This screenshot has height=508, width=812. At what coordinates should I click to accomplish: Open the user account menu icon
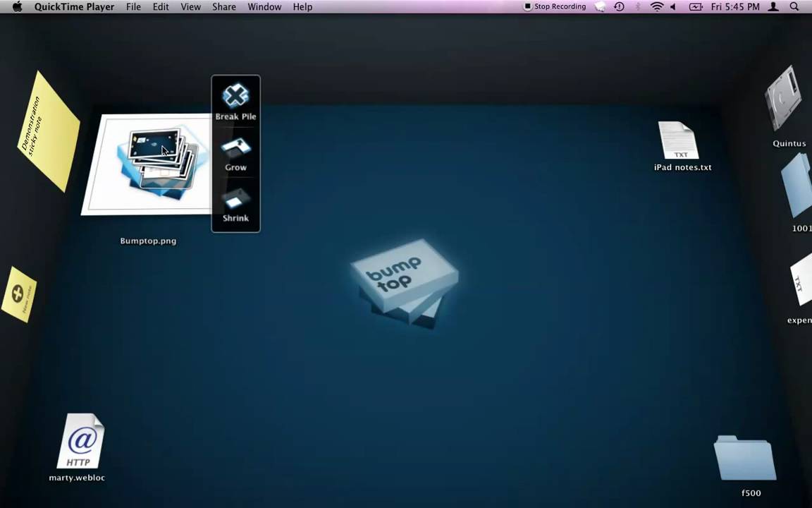[773, 7]
